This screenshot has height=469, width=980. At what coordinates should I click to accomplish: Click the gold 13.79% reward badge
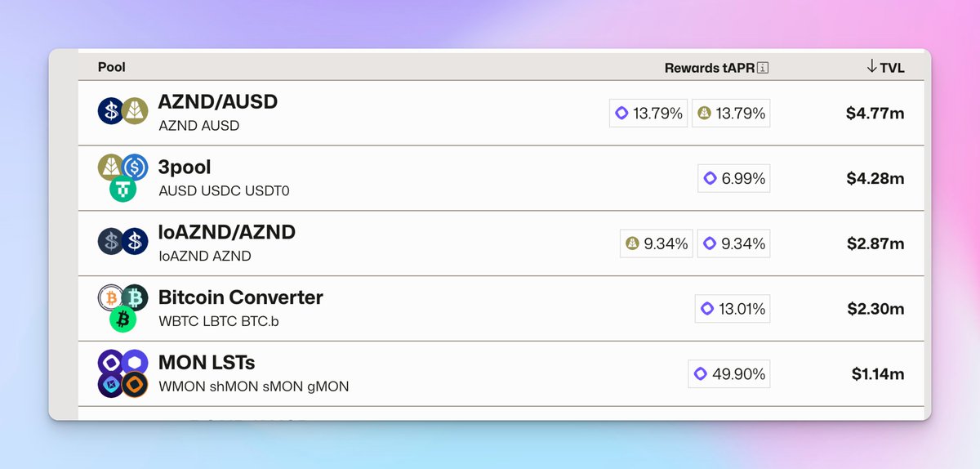coord(731,114)
